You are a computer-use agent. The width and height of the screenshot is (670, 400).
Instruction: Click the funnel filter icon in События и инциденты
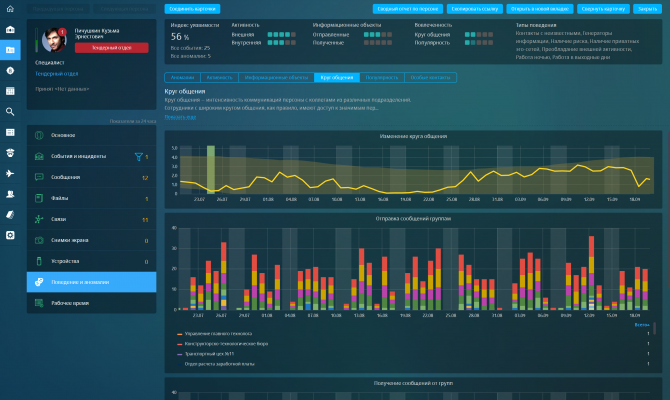(x=138, y=156)
